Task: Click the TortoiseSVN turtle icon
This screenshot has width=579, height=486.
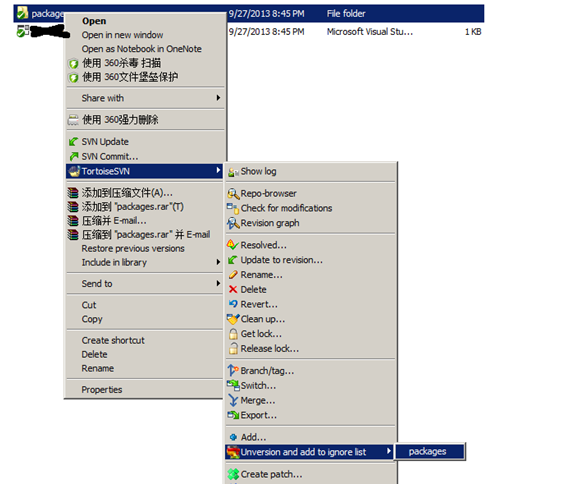Action: click(74, 171)
